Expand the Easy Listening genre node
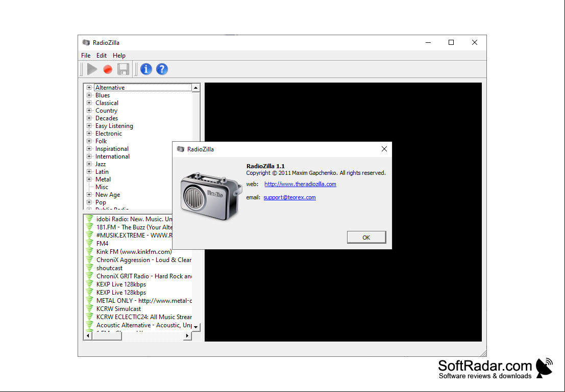 89,125
